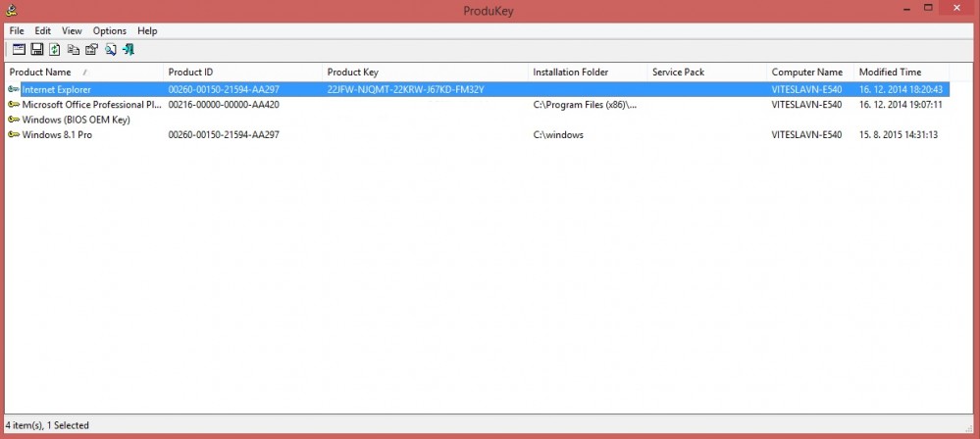Sort list by Modified Time column header

(890, 73)
